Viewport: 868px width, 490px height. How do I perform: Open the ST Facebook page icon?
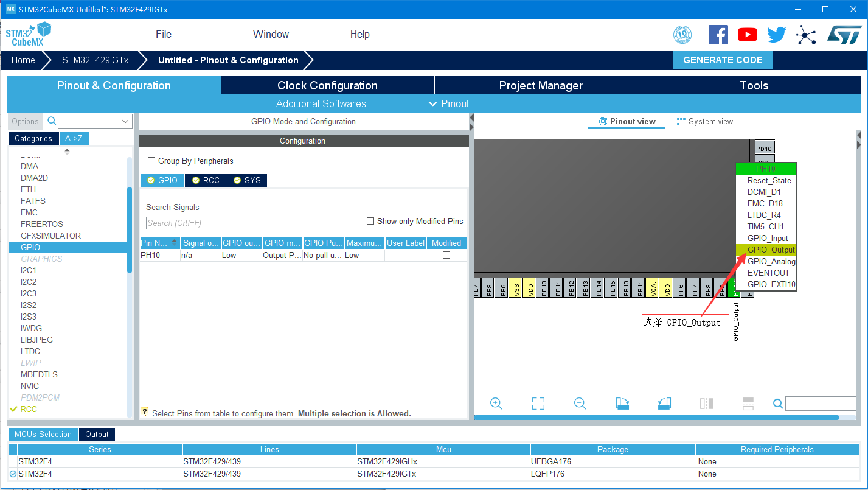718,35
